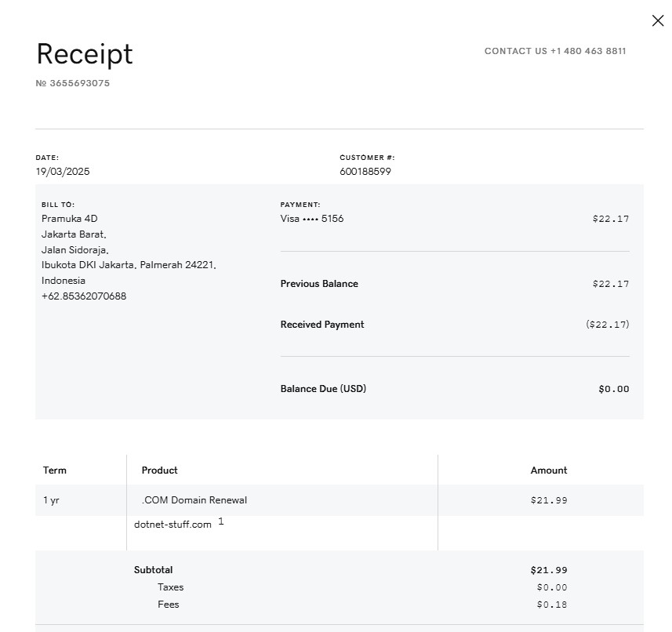This screenshot has width=672, height=632.
Task: Click the Previous Balance label
Action: point(319,284)
